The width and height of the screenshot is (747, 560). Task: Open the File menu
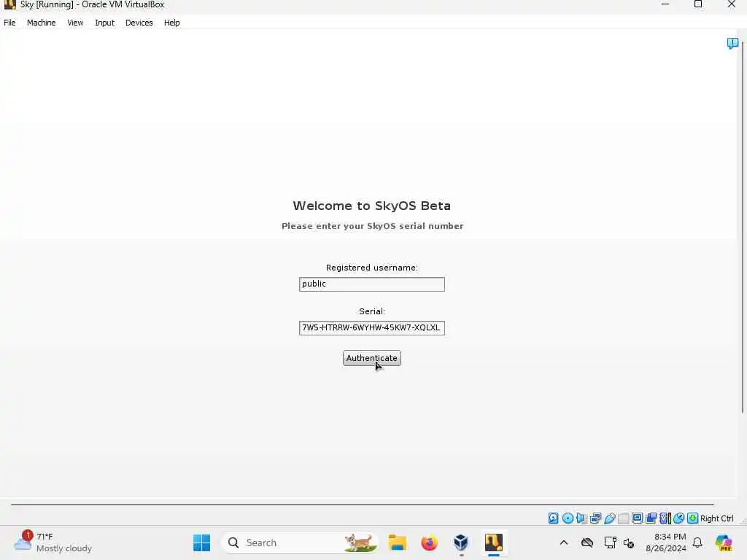click(x=9, y=23)
